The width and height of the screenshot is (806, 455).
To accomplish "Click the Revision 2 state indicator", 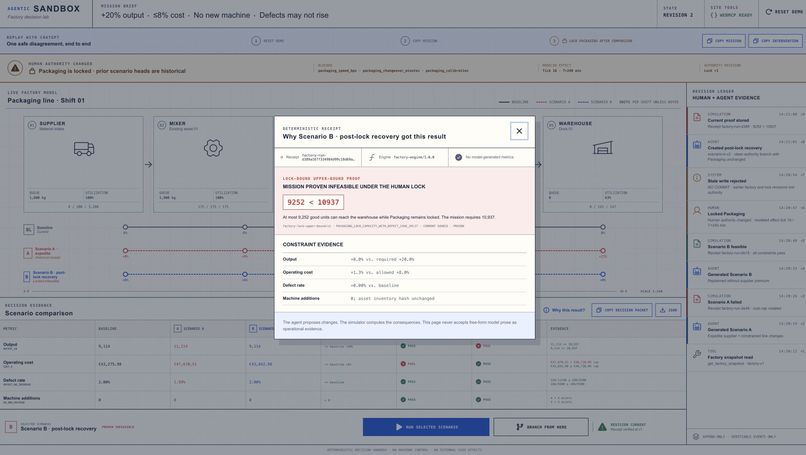I will pos(677,12).
